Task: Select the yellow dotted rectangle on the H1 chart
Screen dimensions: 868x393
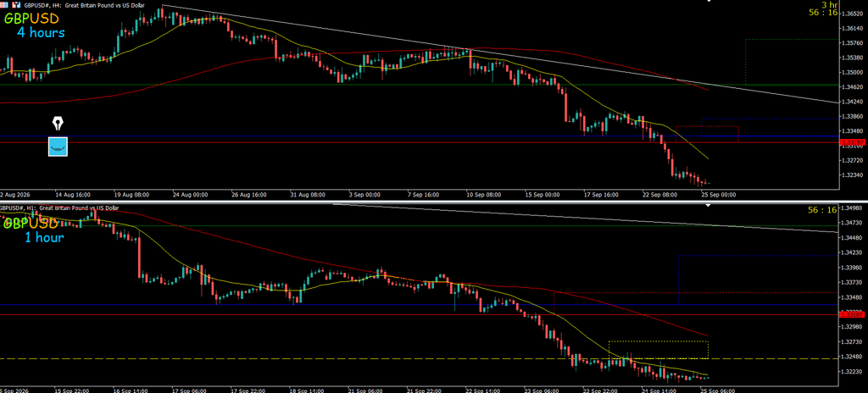Action: coord(658,350)
